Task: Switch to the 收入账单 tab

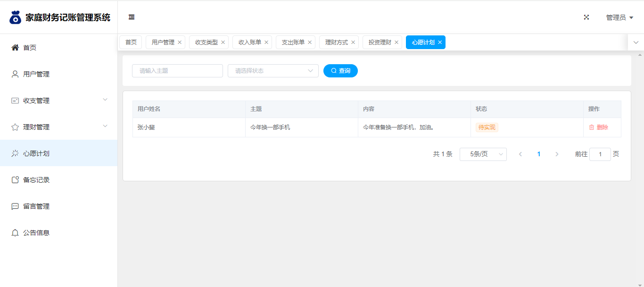Action: (249, 42)
